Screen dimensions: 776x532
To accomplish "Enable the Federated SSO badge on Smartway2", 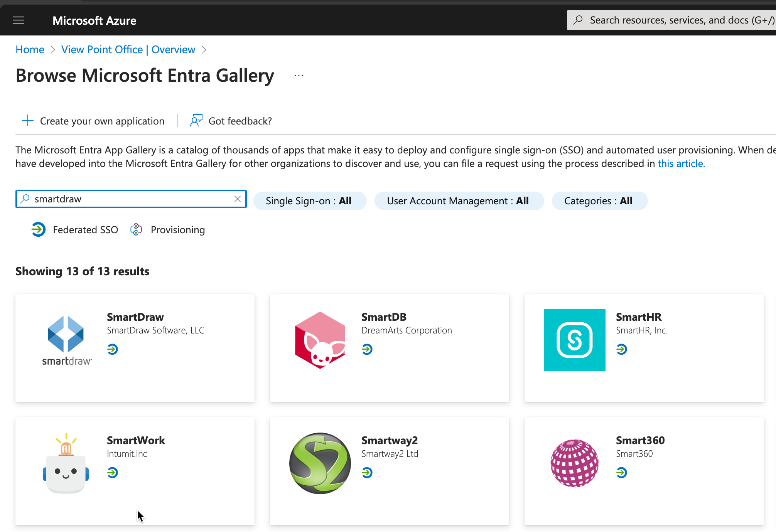I will [368, 473].
